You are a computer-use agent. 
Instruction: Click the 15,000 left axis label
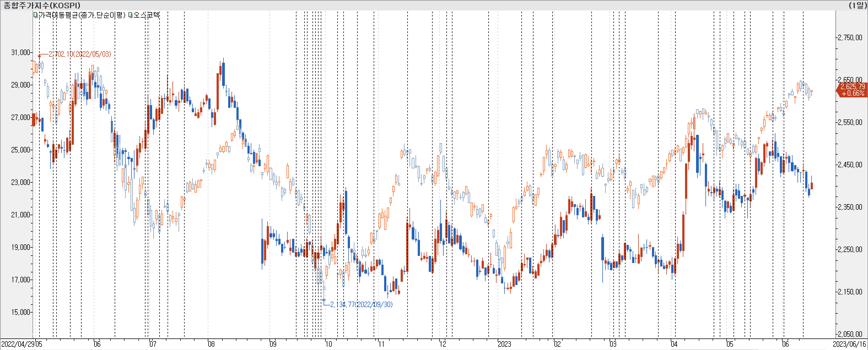pyautogui.click(x=21, y=312)
